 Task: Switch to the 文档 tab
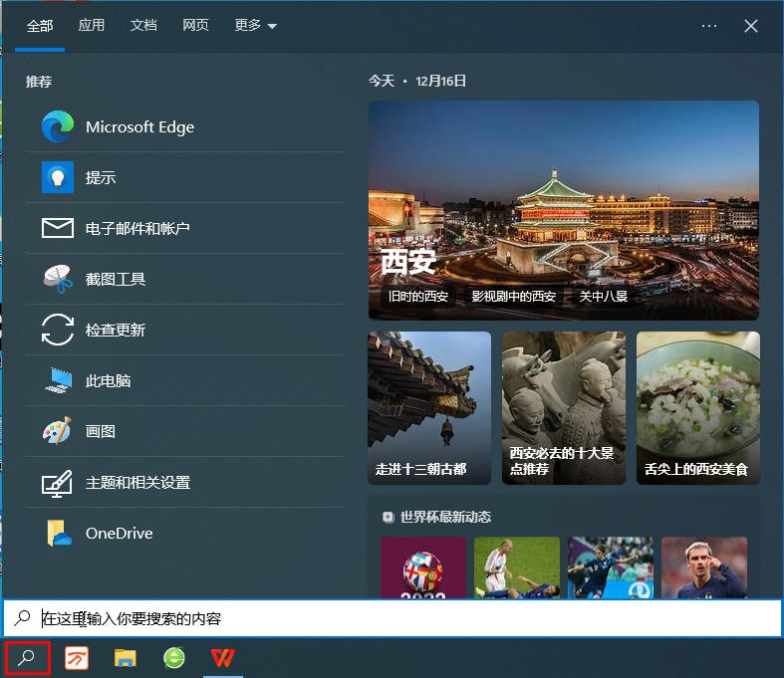(143, 26)
